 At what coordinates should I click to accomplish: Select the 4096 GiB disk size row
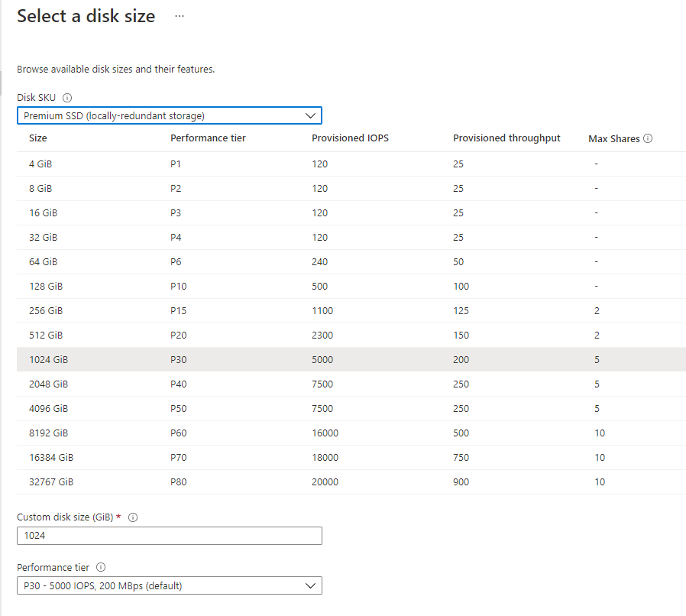(x=351, y=409)
